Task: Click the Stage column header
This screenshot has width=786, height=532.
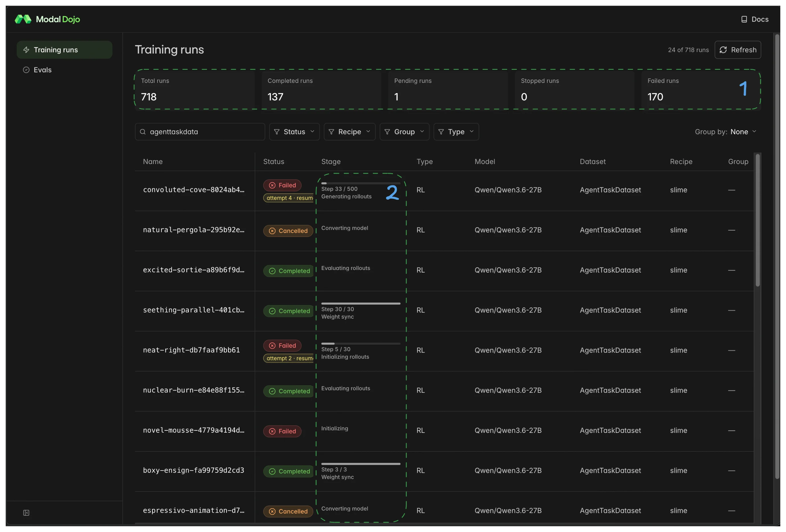Action: pos(331,162)
